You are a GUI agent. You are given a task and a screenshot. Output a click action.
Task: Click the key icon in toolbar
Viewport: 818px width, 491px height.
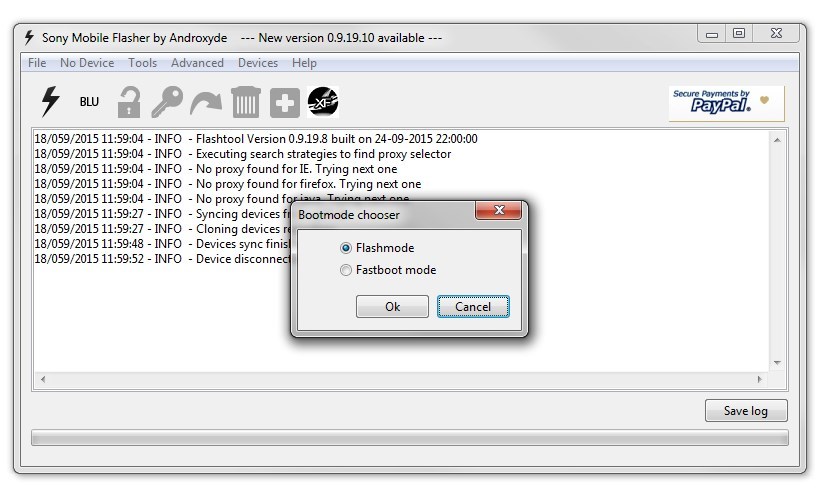pos(167,102)
